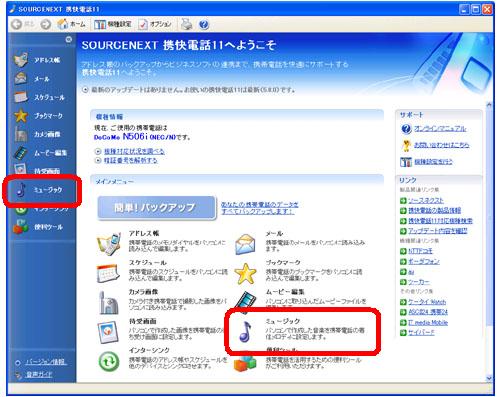Click the InterSync (インターシンク) heading in main menu
Viewport: 500px width, 397px height.
tap(149, 350)
